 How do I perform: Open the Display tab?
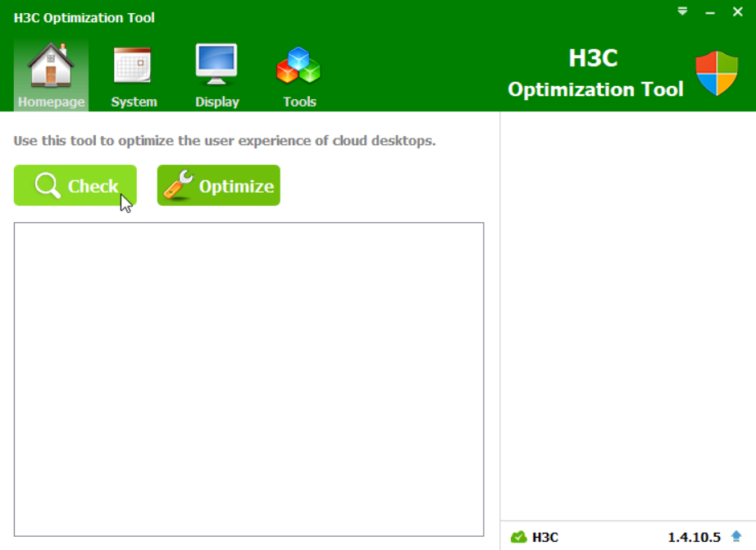point(216,75)
